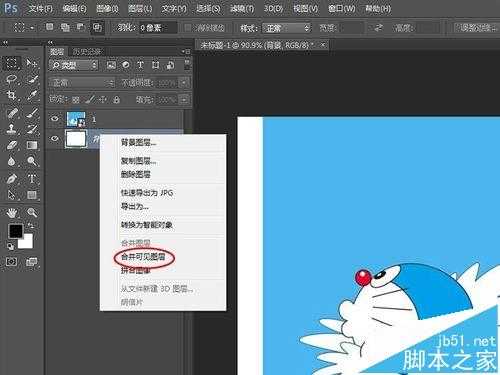The width and height of the screenshot is (500, 375).
Task: Select the Crop tool
Action: (11, 95)
